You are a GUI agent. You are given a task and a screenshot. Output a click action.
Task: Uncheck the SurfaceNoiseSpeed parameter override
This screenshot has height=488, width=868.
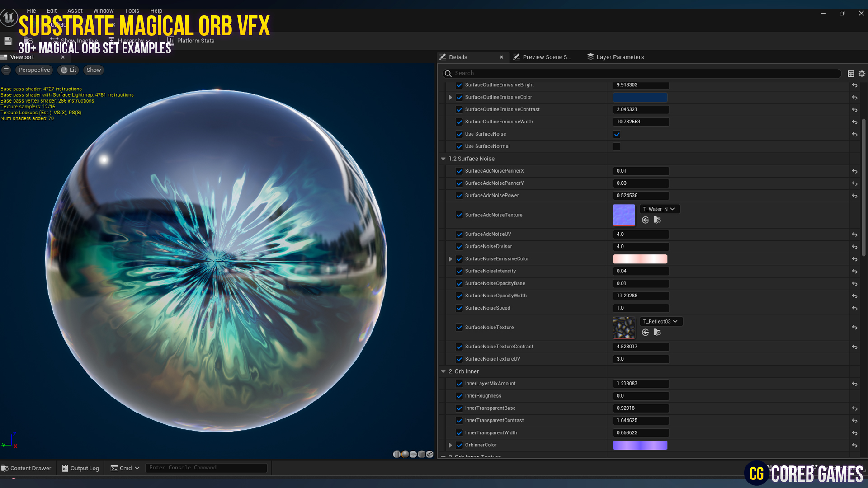click(459, 308)
